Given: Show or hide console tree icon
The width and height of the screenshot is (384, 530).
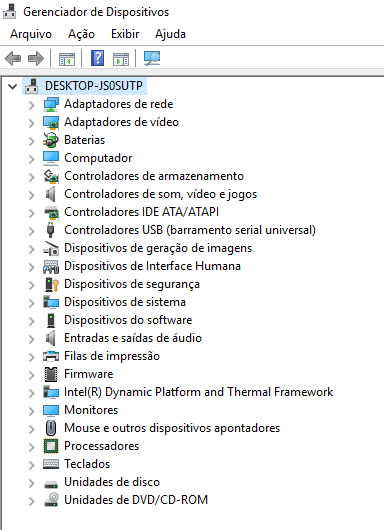Looking at the screenshot, I should coord(67,59).
